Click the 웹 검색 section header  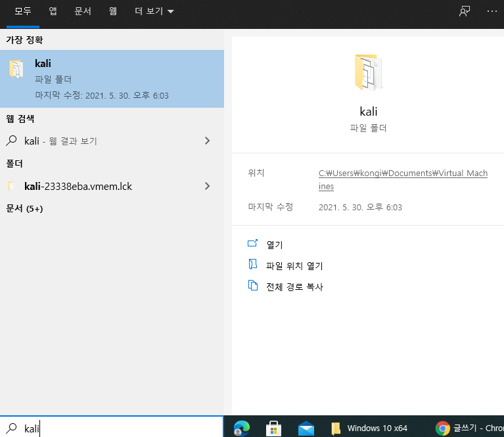(x=20, y=119)
